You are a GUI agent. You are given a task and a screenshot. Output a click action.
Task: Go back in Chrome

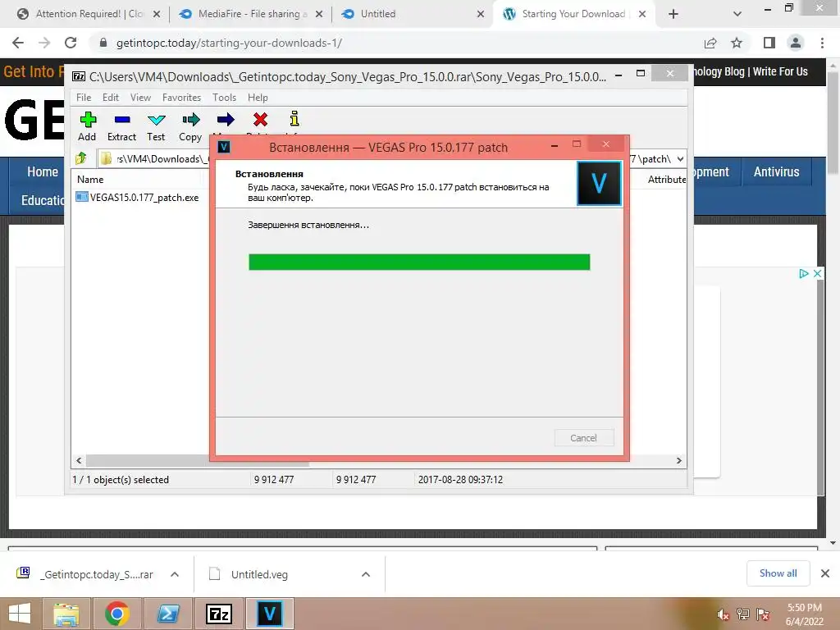[18, 43]
